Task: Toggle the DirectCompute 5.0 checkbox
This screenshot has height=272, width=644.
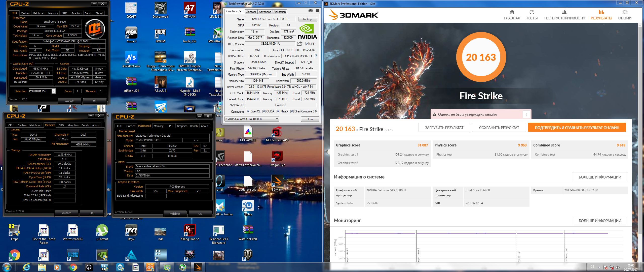Action: [x=292, y=111]
